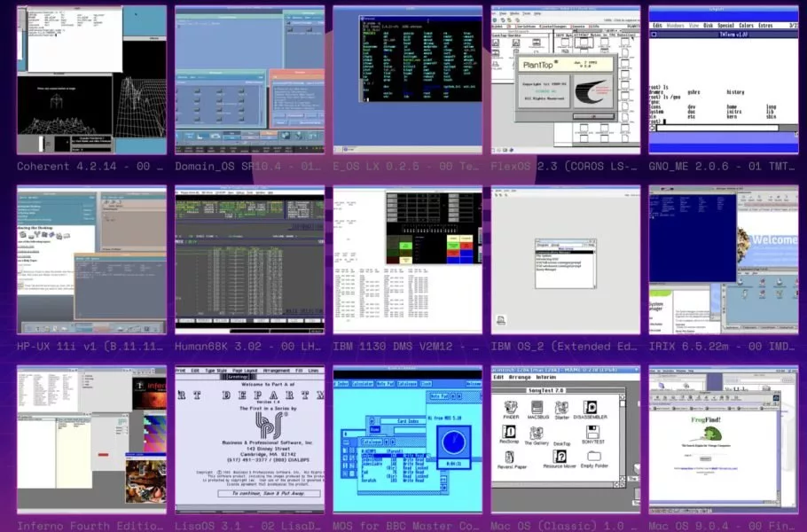
Task: Click the caption "Mac OS (Classic) 1.0 …"
Action: (564, 526)
